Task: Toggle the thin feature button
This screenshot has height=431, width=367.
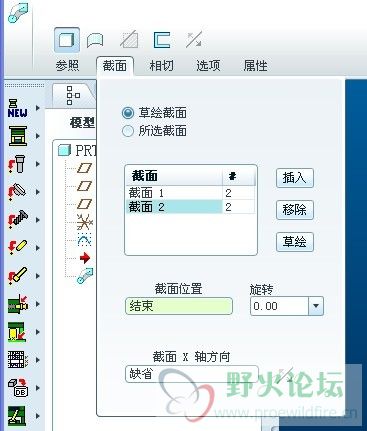Action: click(162, 40)
